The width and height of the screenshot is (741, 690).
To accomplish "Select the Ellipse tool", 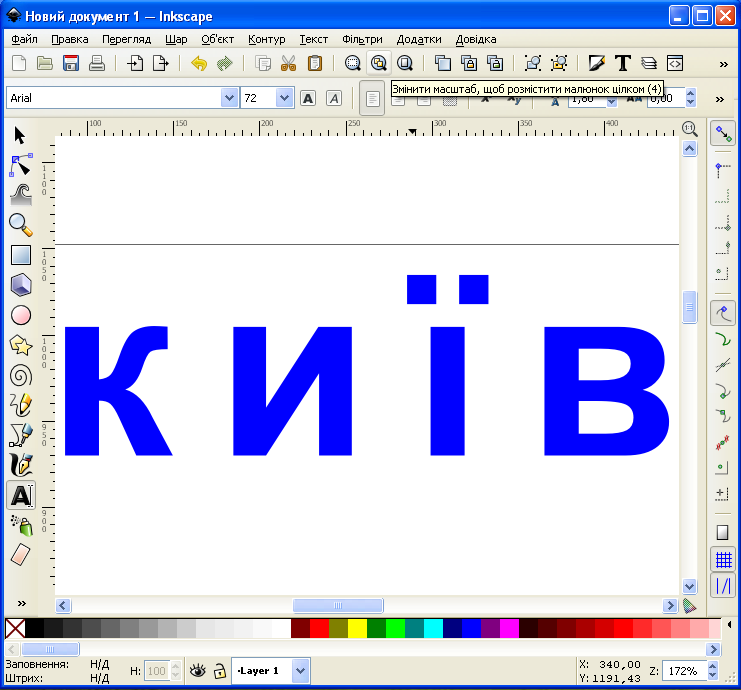I will click(21, 315).
